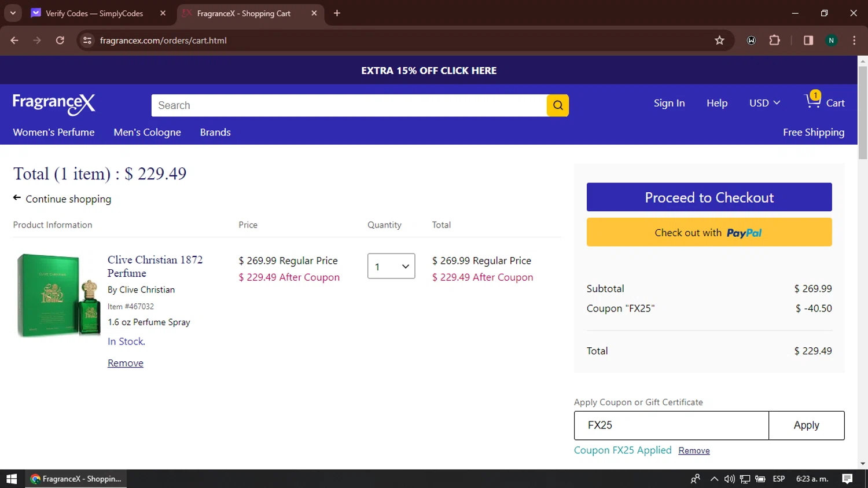Open the Windows Start menu
This screenshot has height=488, width=868.
pyautogui.click(x=12, y=479)
